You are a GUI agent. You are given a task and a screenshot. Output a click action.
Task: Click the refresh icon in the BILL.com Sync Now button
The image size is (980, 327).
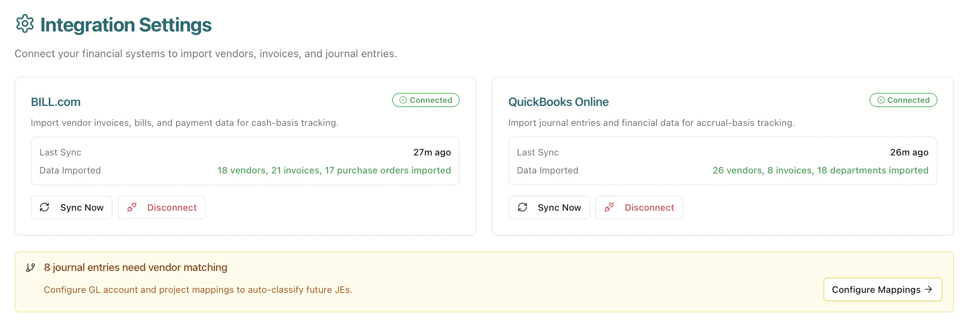[45, 207]
